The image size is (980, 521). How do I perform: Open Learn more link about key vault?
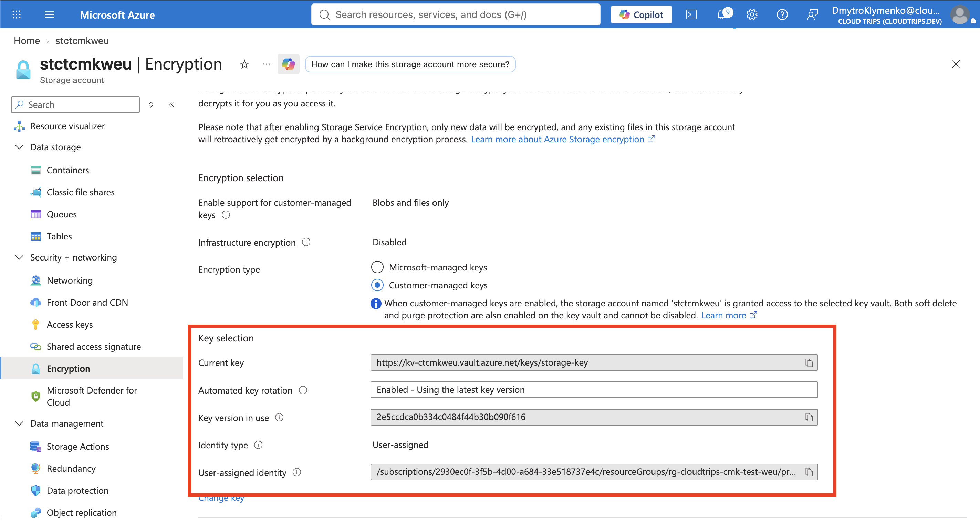coord(729,315)
